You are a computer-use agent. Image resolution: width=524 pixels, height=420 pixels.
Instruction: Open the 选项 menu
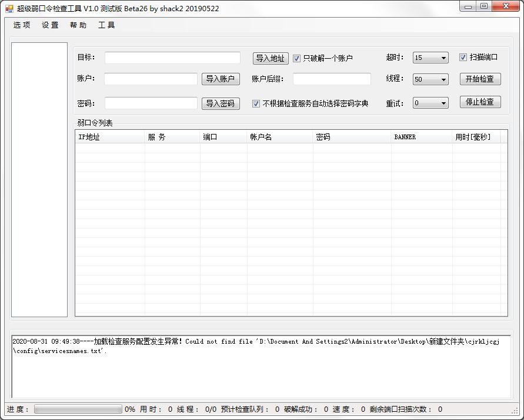(x=21, y=25)
